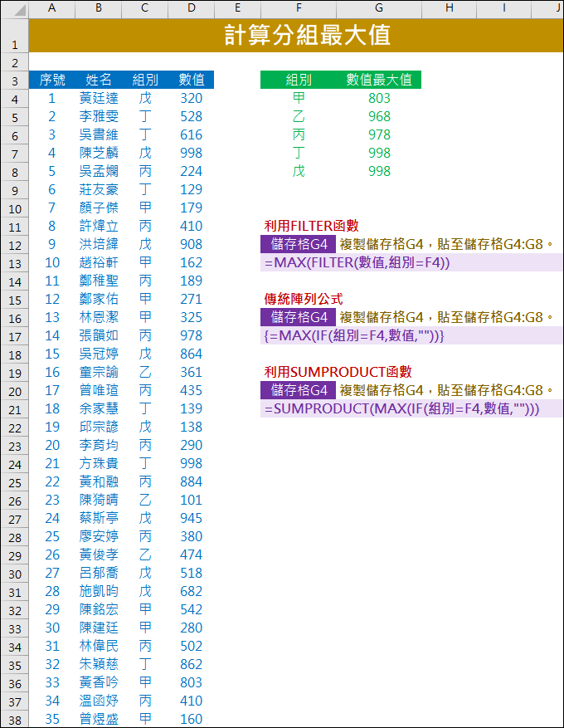Select the cell with name 方珠貴
Screen dimensions: 564x728
pyautogui.click(x=99, y=463)
